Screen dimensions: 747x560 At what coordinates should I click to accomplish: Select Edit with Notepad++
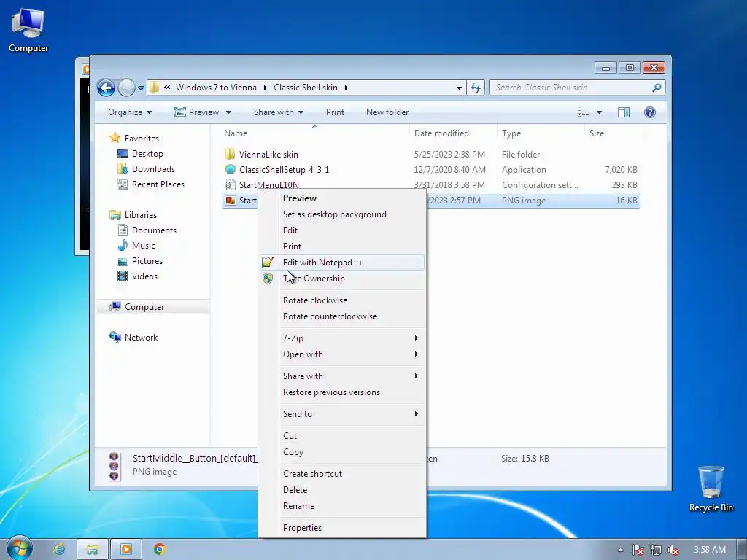point(342,262)
